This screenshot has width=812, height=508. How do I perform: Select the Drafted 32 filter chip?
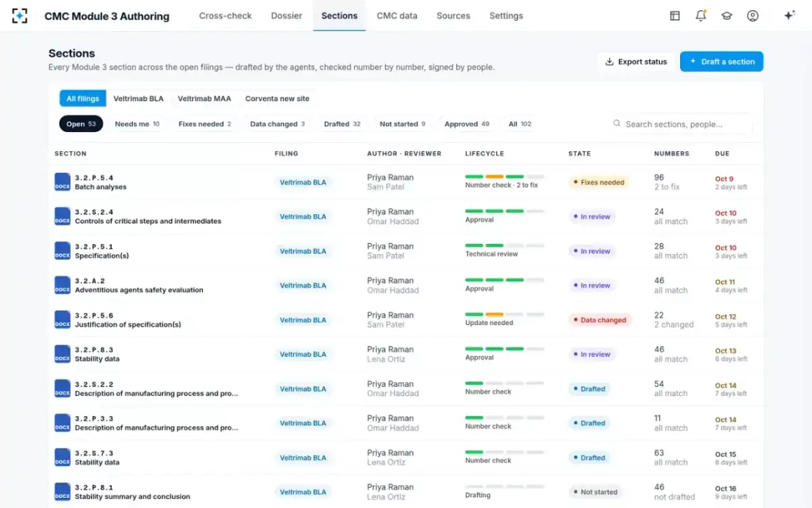tap(342, 124)
